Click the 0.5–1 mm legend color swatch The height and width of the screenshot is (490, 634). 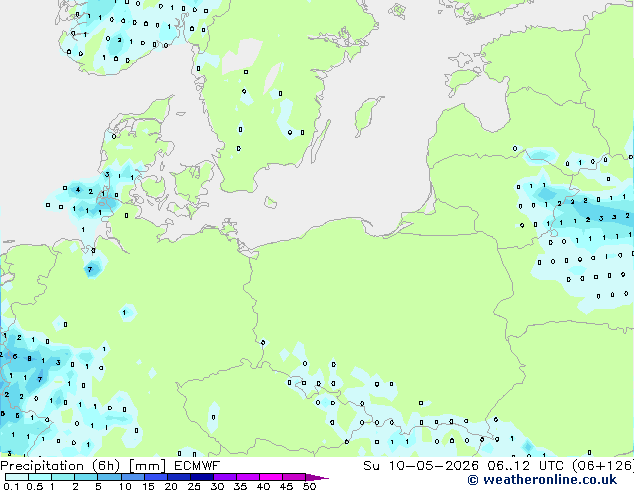pyautogui.click(x=40, y=477)
